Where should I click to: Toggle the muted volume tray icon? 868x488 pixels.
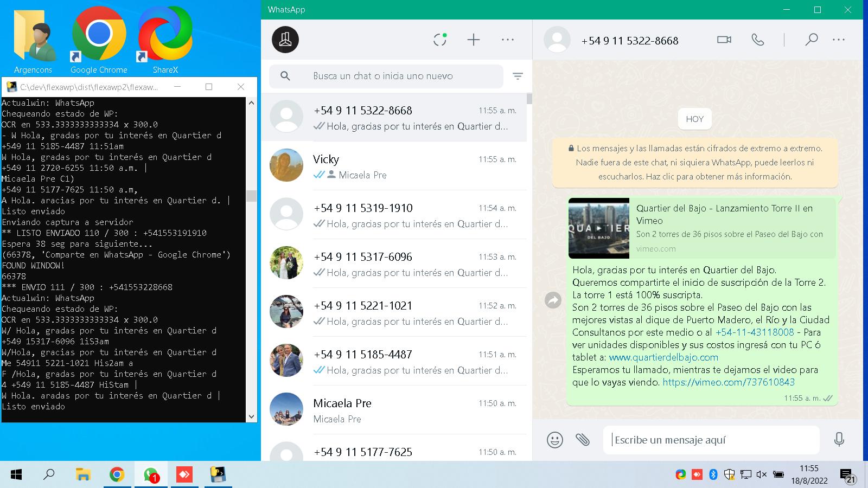click(x=762, y=474)
